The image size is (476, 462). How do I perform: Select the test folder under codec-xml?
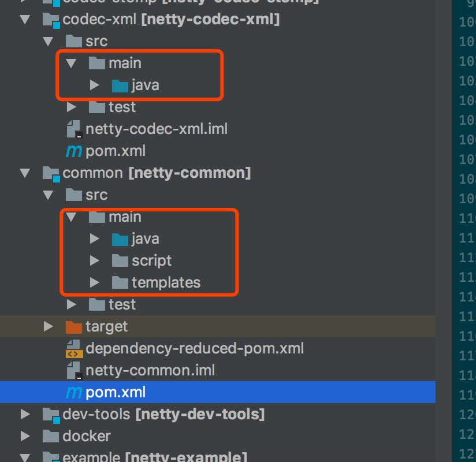(x=122, y=107)
